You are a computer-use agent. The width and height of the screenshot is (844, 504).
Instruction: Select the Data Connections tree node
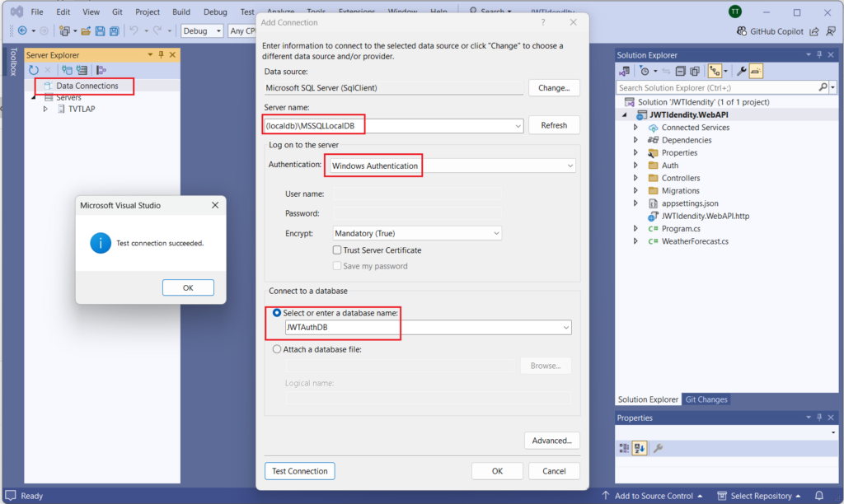[x=87, y=86]
